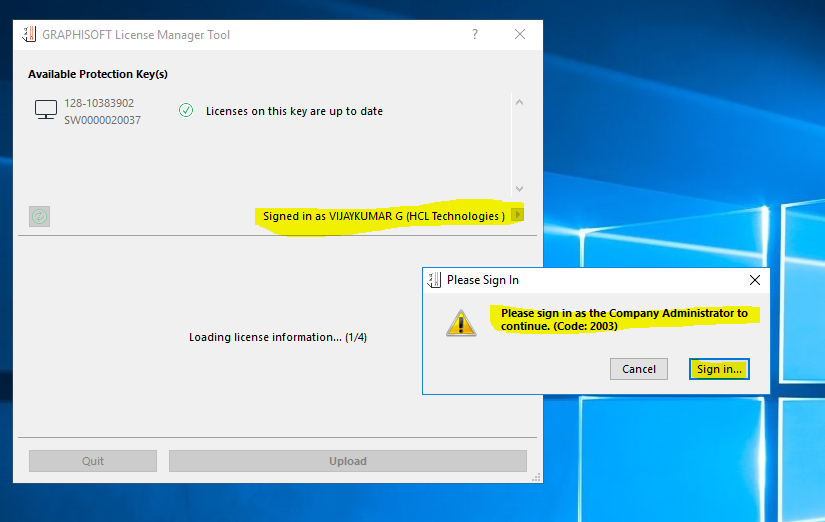Click the 'Available Protection Key(s)' heading
Image resolution: width=825 pixels, height=522 pixels.
(x=98, y=74)
